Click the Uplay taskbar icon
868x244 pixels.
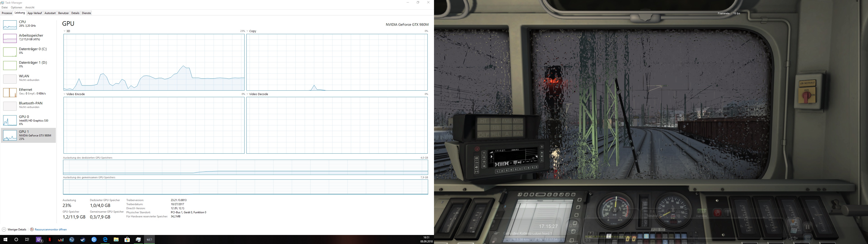[x=94, y=240]
